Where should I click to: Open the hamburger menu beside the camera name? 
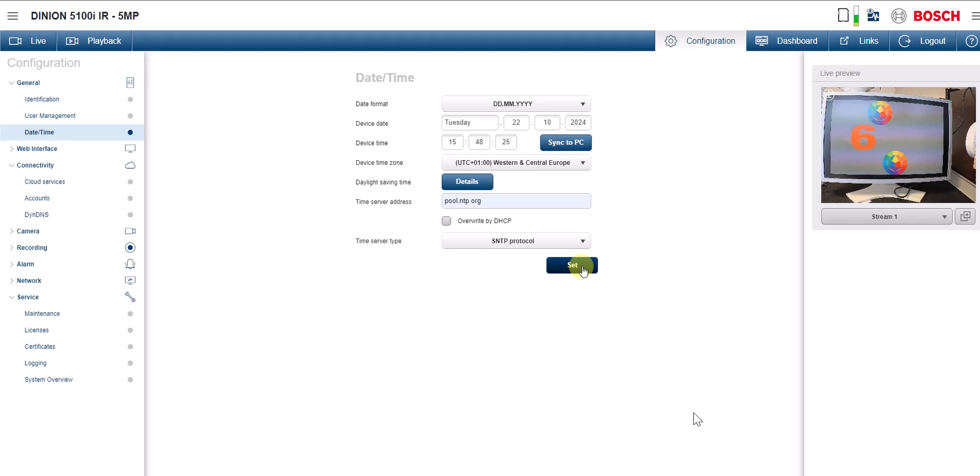point(13,16)
